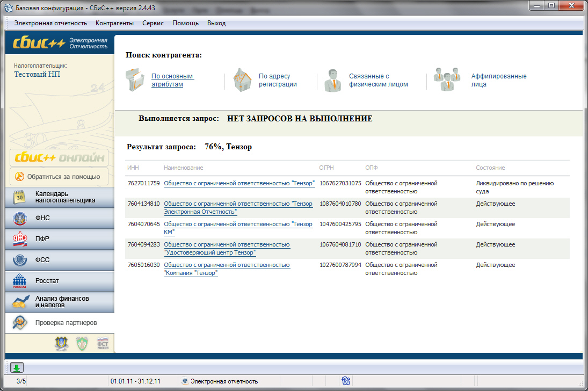
Task: Open the ПФР section label
Action: 42,238
